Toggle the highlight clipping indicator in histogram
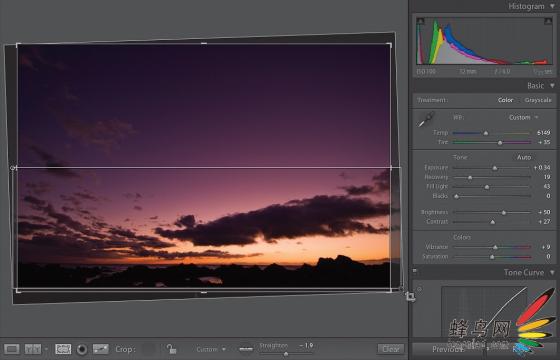Viewport: 560px width, 360px height. coord(548,21)
